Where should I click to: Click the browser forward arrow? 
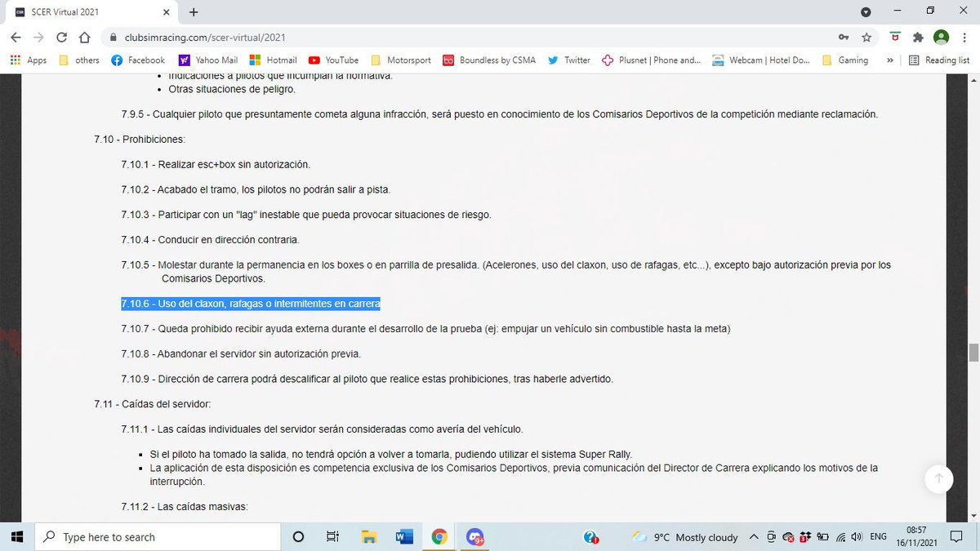38,38
